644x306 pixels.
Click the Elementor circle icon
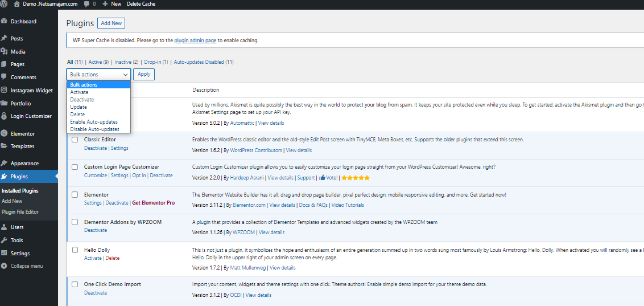(x=4, y=133)
